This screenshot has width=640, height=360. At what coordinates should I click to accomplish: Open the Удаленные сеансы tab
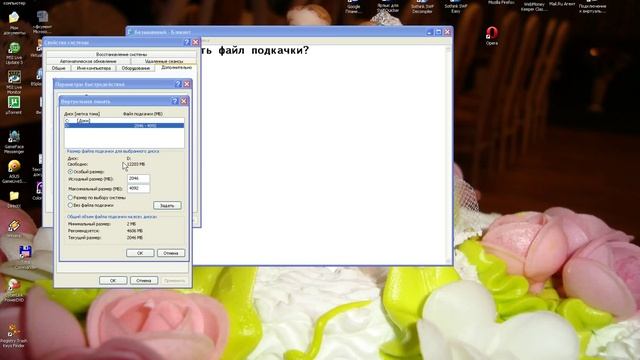[164, 61]
